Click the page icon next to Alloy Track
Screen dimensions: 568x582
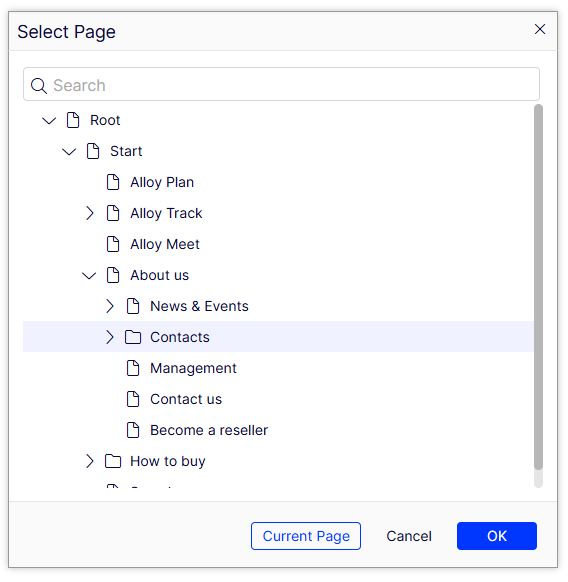(x=113, y=213)
